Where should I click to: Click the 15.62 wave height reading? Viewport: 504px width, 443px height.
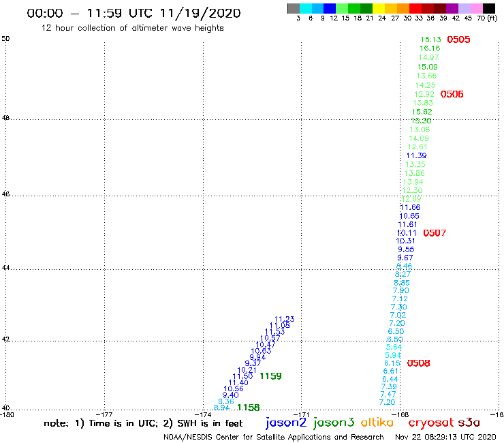tap(422, 112)
